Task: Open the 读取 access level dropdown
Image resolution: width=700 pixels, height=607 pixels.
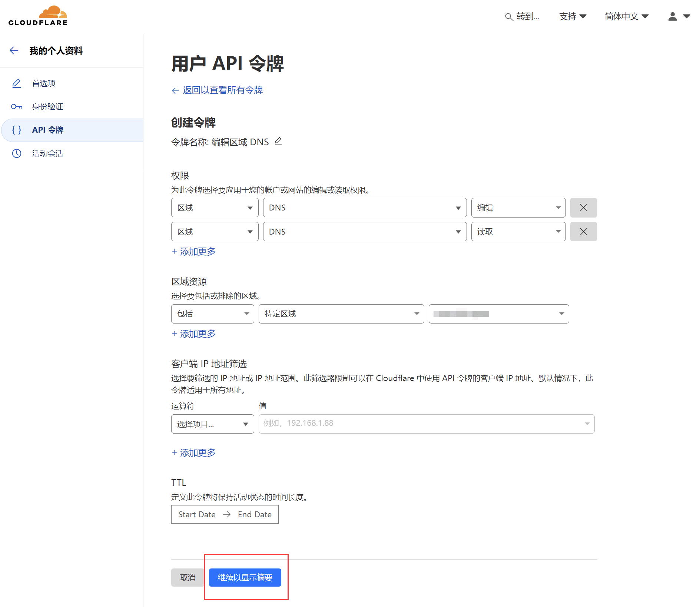Action: click(x=518, y=232)
